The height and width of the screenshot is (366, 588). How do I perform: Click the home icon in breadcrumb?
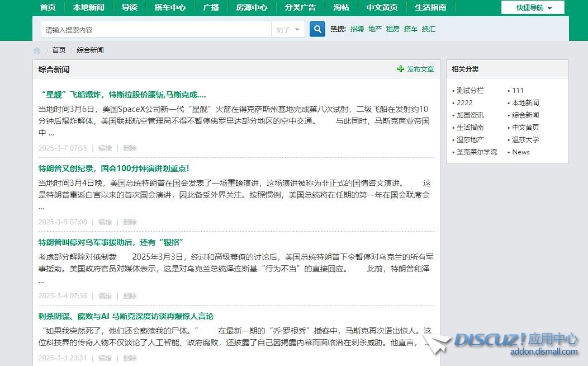pos(37,50)
